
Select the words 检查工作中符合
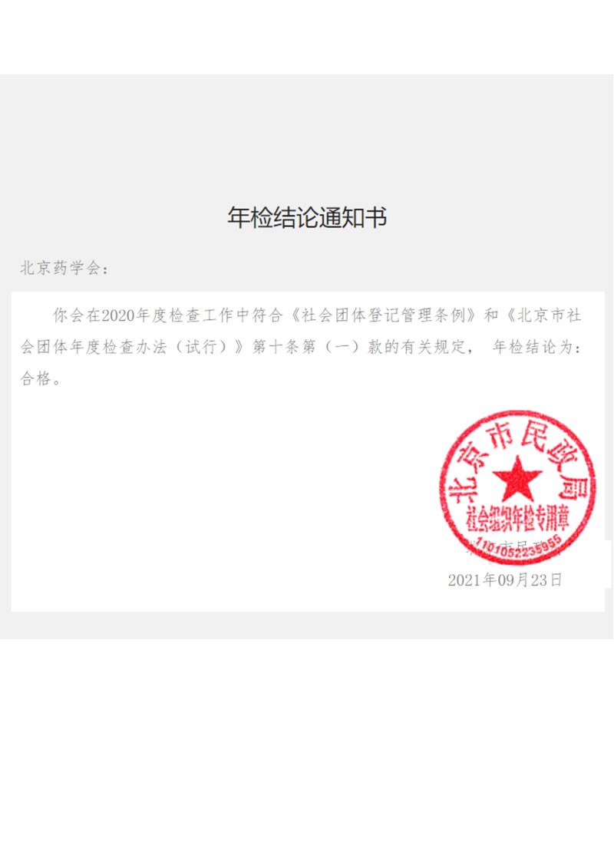[x=226, y=315]
